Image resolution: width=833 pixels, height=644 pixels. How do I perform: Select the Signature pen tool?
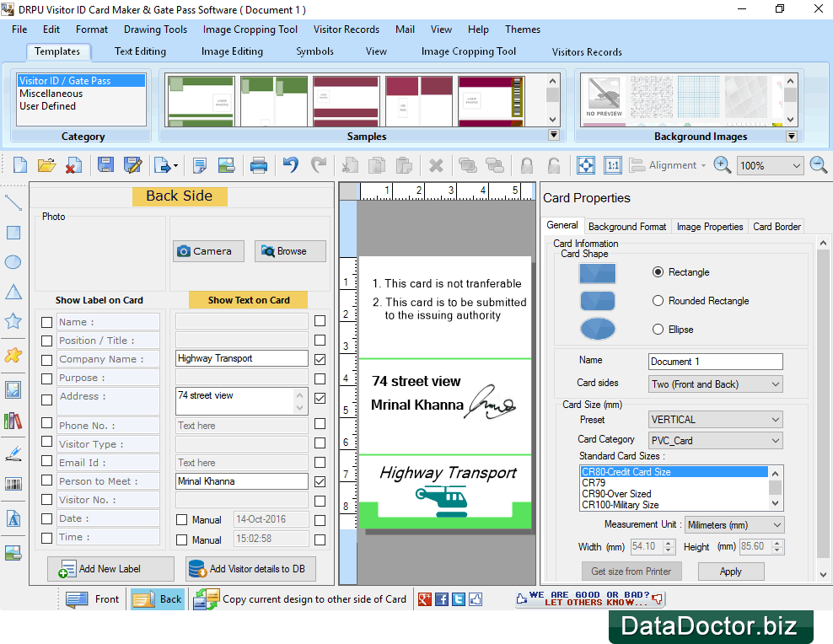coord(13,453)
